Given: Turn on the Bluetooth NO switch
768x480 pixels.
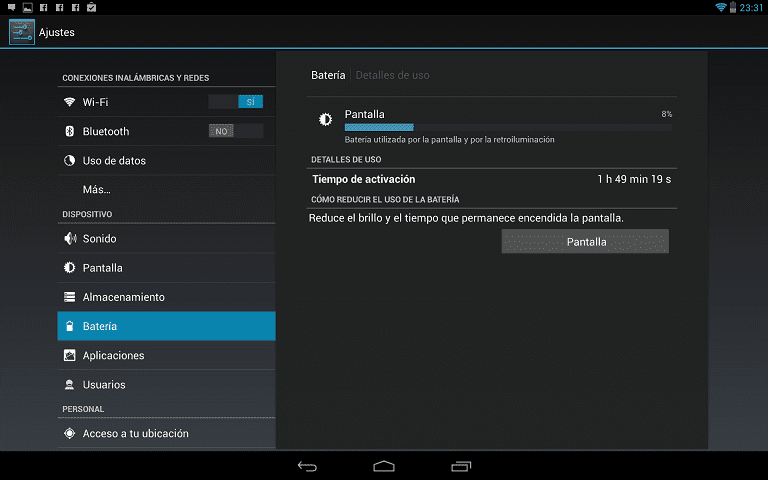Looking at the screenshot, I should (236, 131).
